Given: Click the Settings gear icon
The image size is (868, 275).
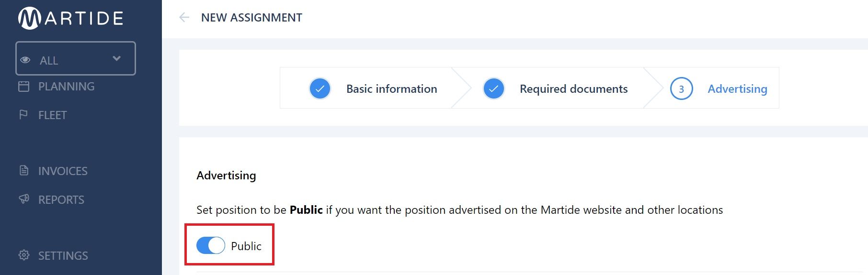Looking at the screenshot, I should [x=24, y=255].
